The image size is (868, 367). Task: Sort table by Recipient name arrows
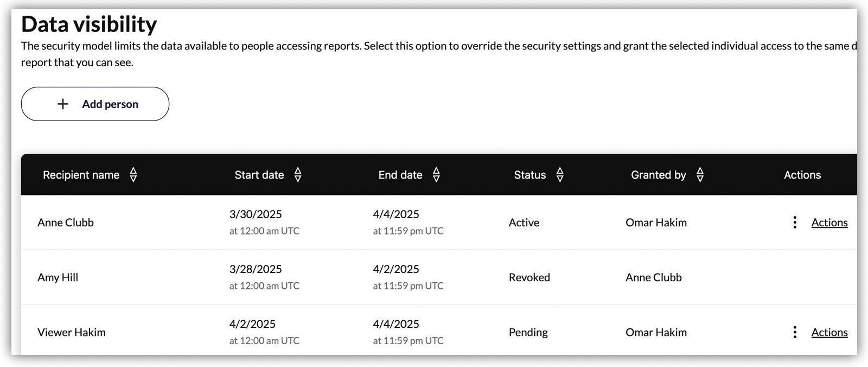[133, 175]
